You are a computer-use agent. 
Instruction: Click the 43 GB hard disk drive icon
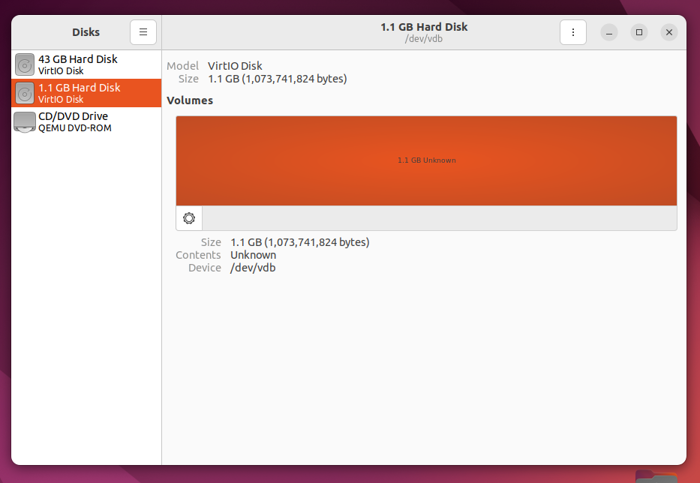point(25,65)
